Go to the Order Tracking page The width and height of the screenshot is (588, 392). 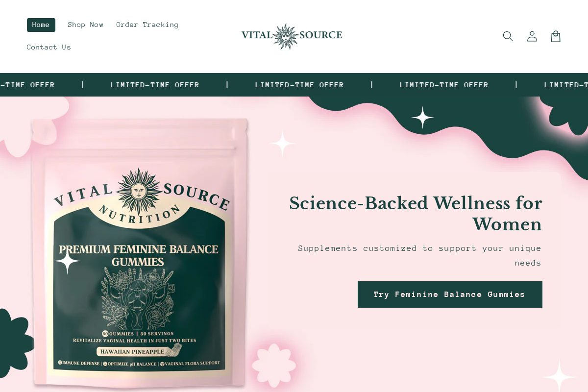click(x=147, y=25)
